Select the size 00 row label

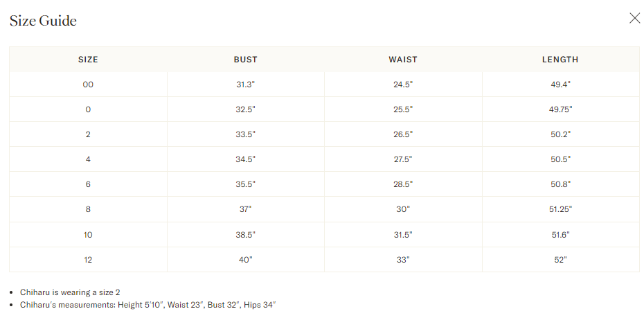(x=88, y=85)
